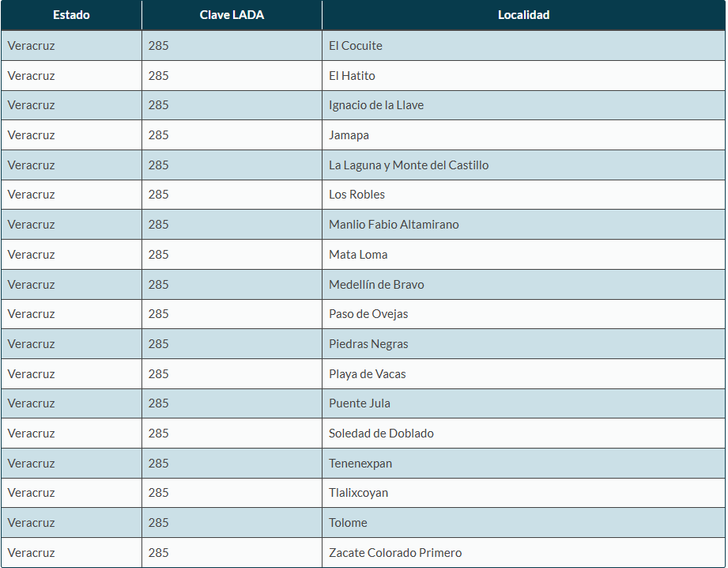Select Veracruz in the Tenenexpan row
Viewport: 728px width, 568px height.
tap(71, 464)
